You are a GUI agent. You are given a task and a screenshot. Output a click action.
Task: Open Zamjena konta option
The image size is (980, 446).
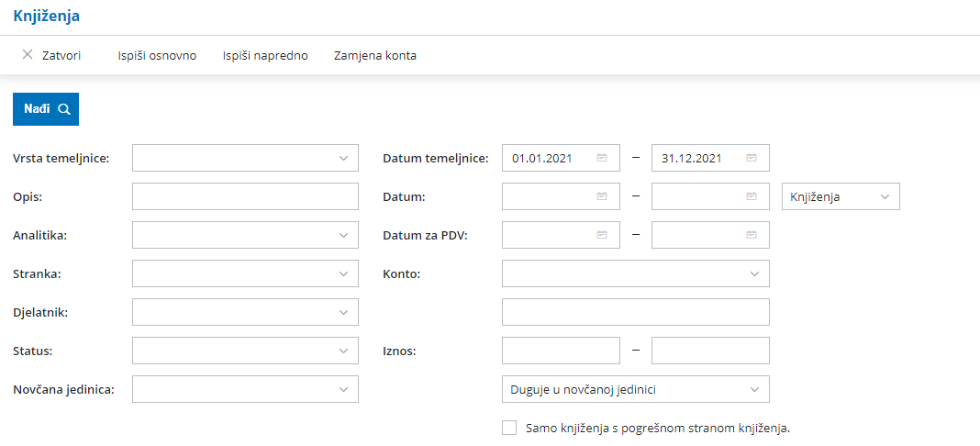pyautogui.click(x=375, y=56)
